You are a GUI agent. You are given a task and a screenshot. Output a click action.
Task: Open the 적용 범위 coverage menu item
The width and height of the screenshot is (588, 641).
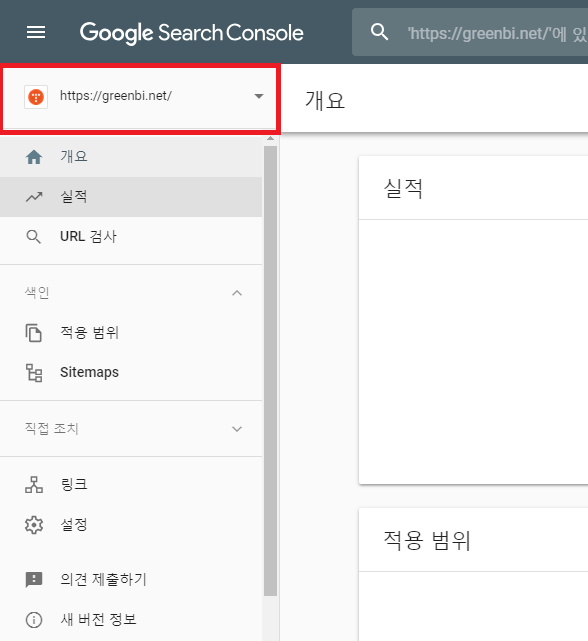coord(131,332)
